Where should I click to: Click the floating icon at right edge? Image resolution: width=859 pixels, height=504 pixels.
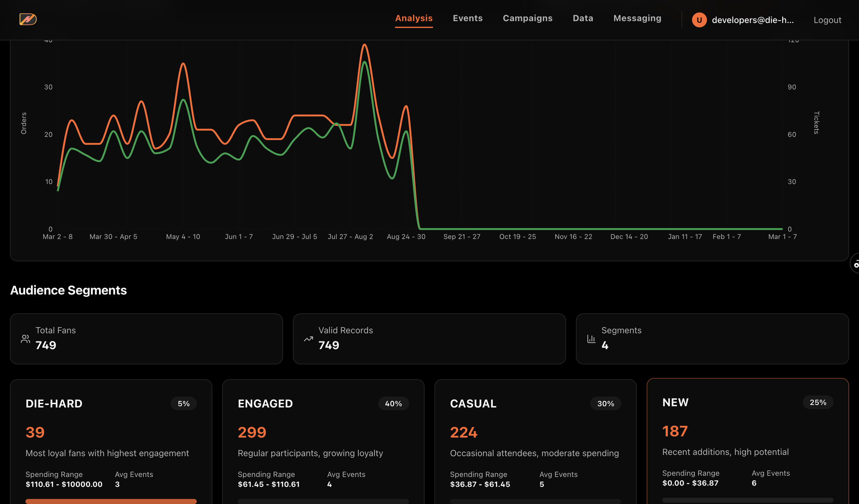tap(855, 264)
